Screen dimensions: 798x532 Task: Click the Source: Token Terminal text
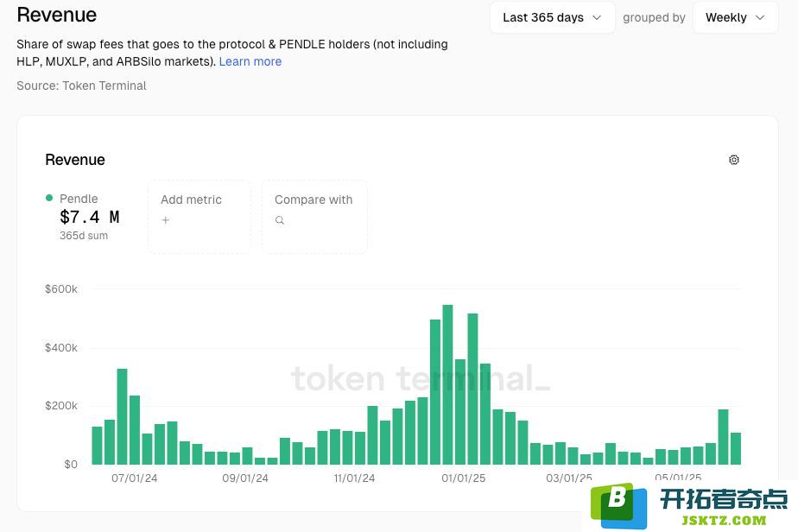click(x=81, y=85)
